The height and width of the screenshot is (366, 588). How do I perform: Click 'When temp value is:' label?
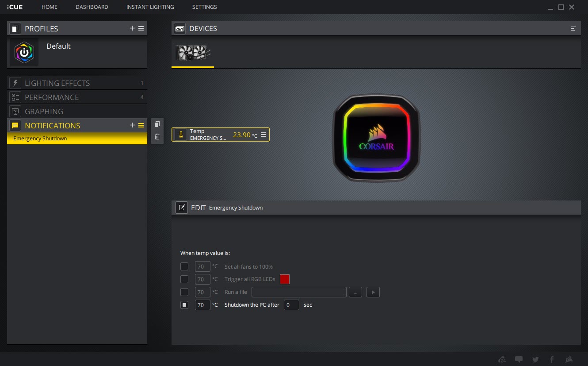click(205, 253)
